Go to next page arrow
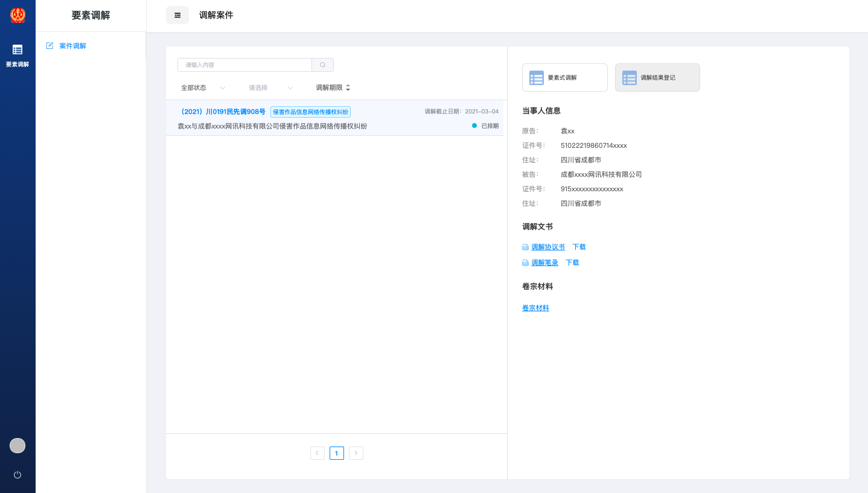 (x=356, y=453)
